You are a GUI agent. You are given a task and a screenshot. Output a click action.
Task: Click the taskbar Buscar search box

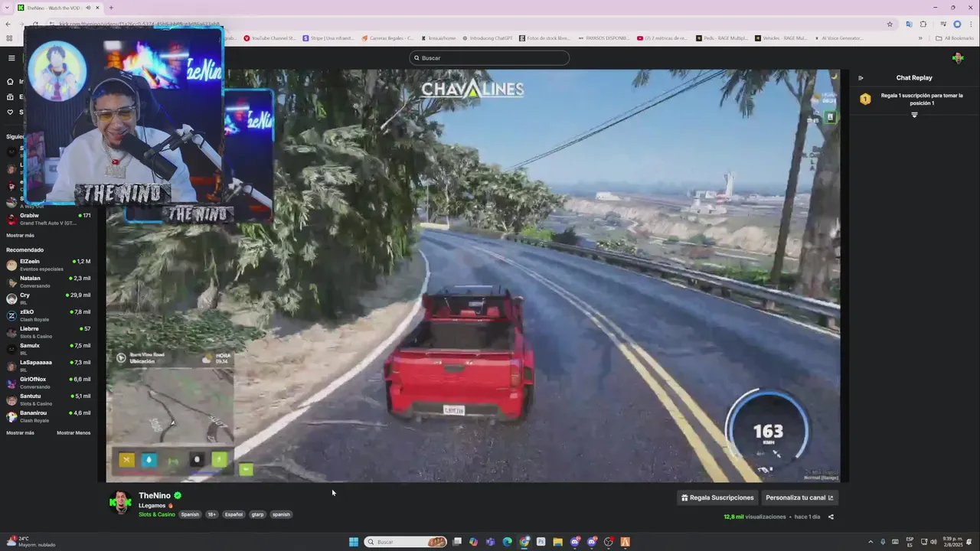[406, 542]
